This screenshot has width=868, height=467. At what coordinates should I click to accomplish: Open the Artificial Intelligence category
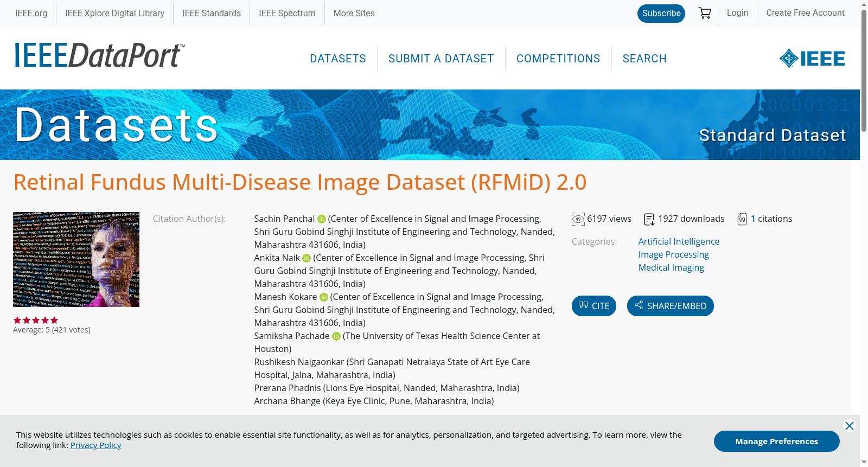[x=679, y=241]
